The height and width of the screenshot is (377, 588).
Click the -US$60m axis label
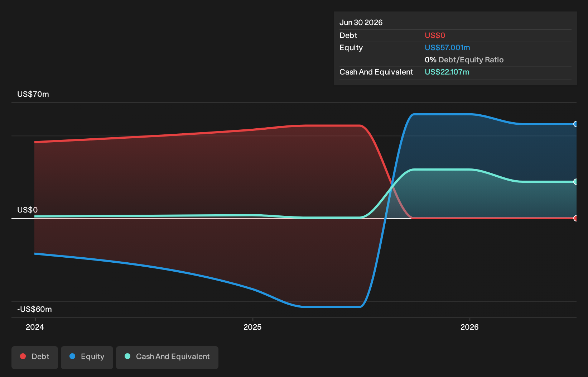[34, 309]
